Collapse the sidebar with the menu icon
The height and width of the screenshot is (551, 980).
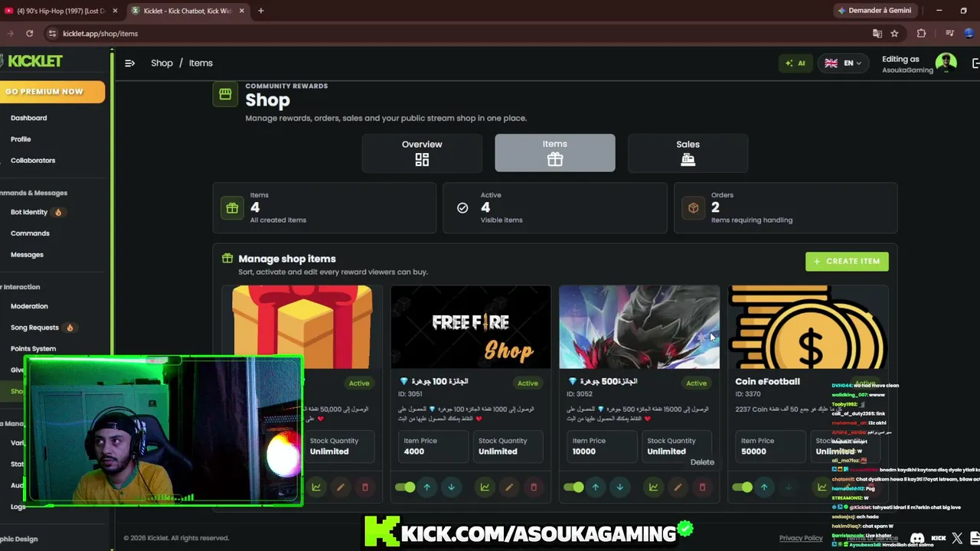coord(129,63)
